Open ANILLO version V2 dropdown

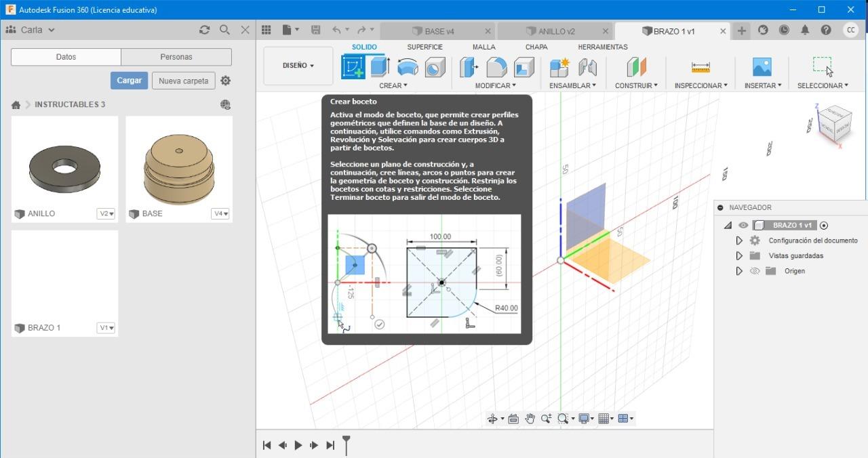106,214
